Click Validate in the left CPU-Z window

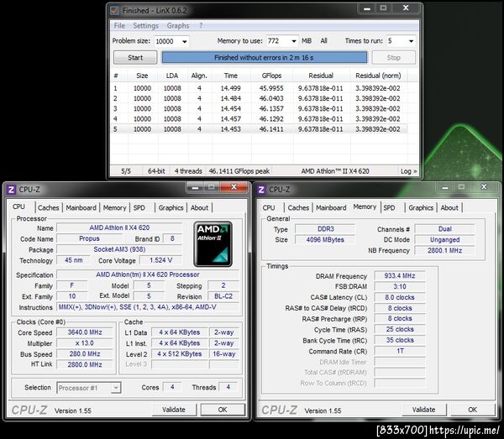[x=174, y=410]
